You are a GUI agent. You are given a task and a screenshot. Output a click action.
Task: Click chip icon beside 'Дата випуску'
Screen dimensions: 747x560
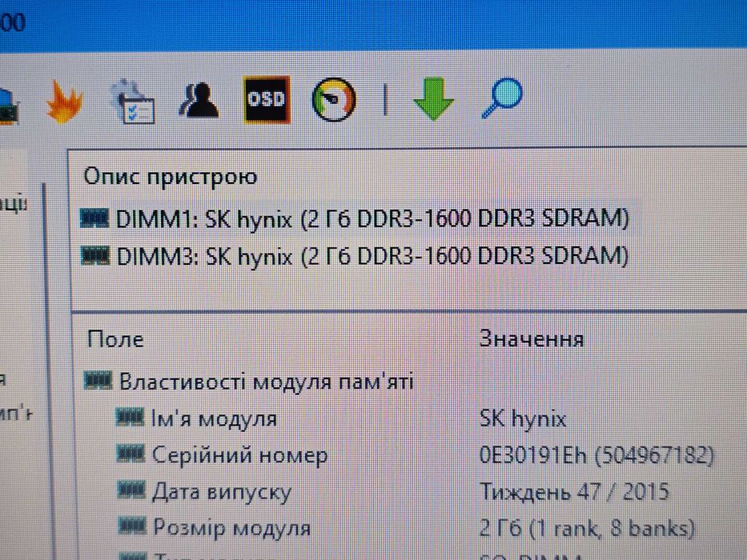131,490
